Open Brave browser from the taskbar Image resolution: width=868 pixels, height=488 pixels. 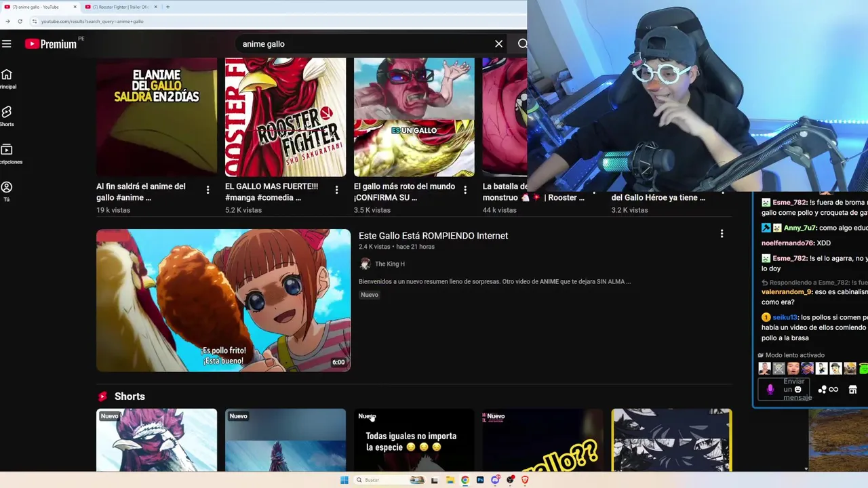point(525,480)
